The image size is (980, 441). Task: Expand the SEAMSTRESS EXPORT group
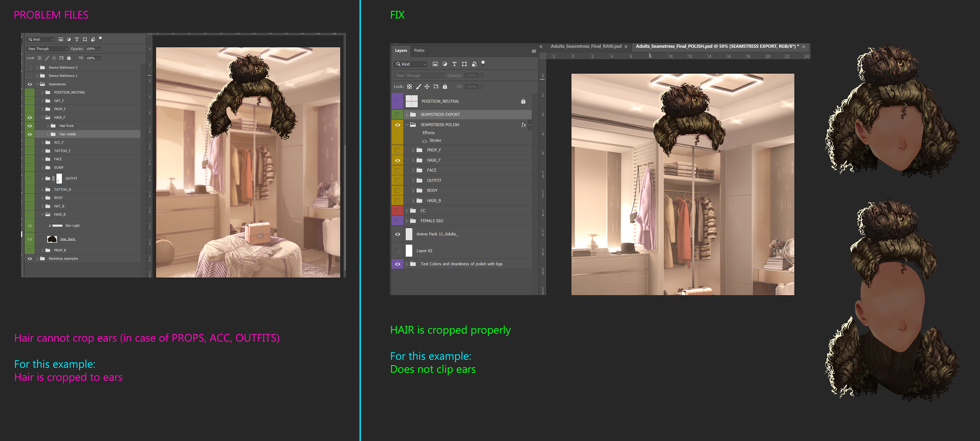point(406,115)
